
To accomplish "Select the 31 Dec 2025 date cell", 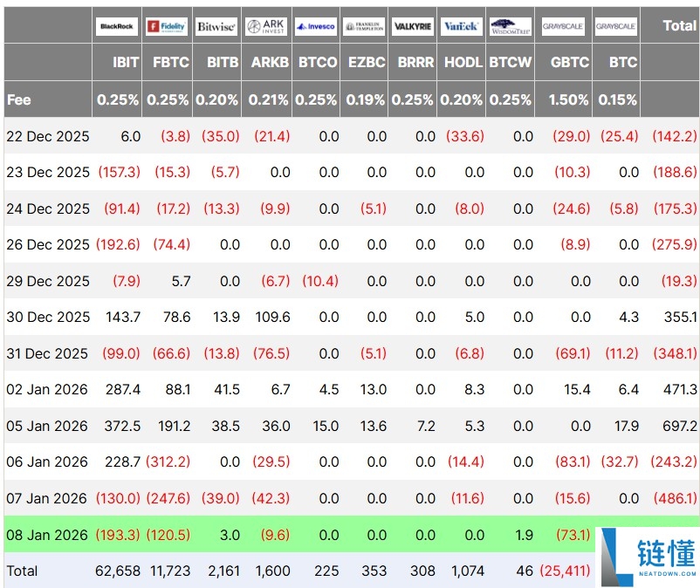I will pyautogui.click(x=47, y=353).
